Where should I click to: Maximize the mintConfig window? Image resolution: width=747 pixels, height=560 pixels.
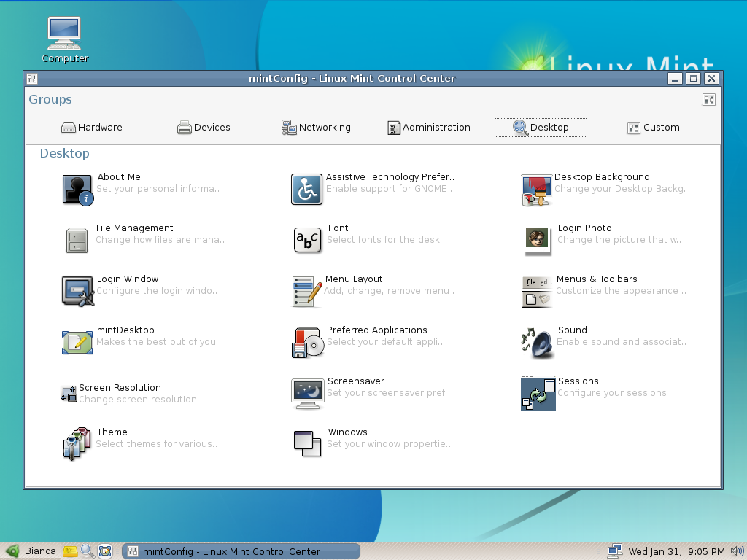693,79
